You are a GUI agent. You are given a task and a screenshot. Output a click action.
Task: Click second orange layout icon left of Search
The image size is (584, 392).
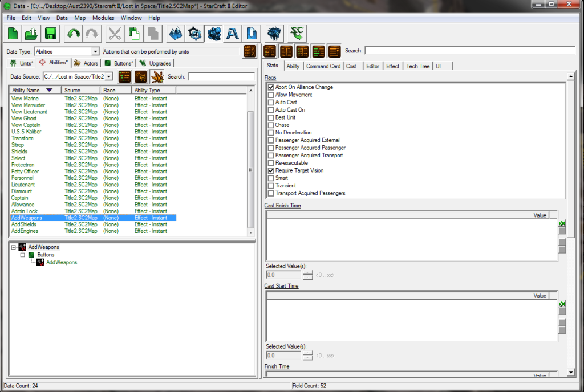pos(286,51)
